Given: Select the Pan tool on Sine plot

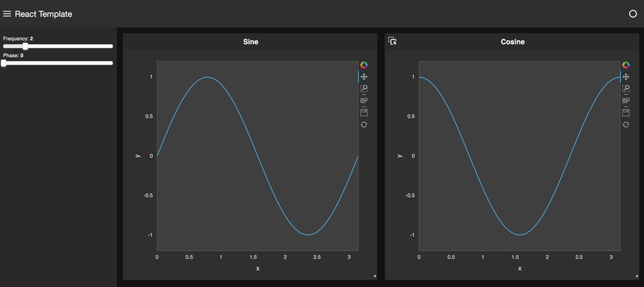Looking at the screenshot, I should [364, 77].
